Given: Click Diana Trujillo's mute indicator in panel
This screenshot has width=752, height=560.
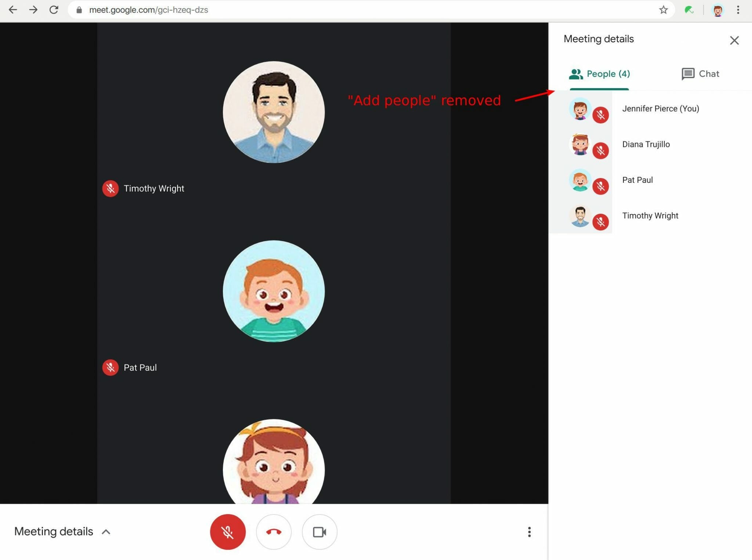Looking at the screenshot, I should pos(601,151).
